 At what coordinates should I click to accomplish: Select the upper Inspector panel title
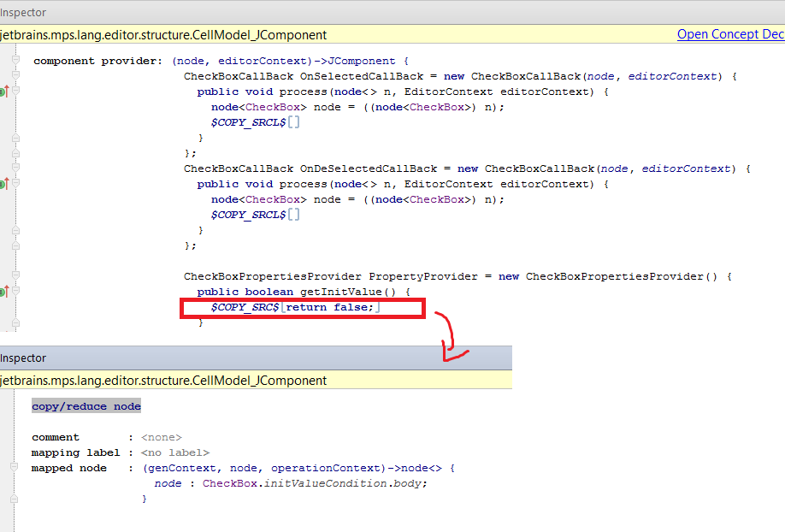pos(23,12)
